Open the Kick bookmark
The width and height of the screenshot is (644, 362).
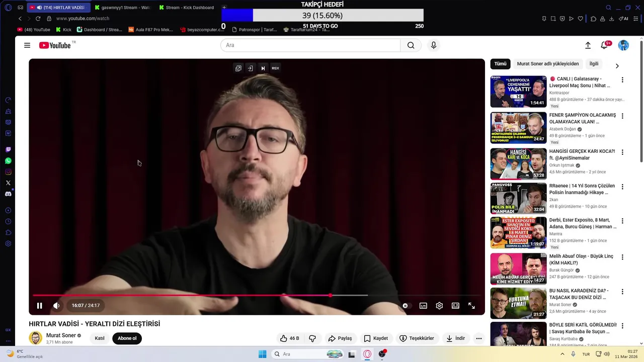pos(63,30)
